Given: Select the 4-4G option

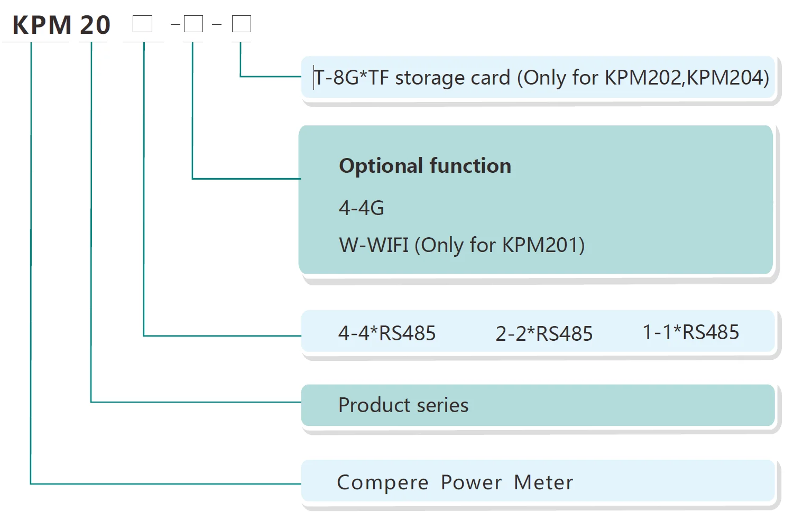Looking at the screenshot, I should (x=362, y=208).
